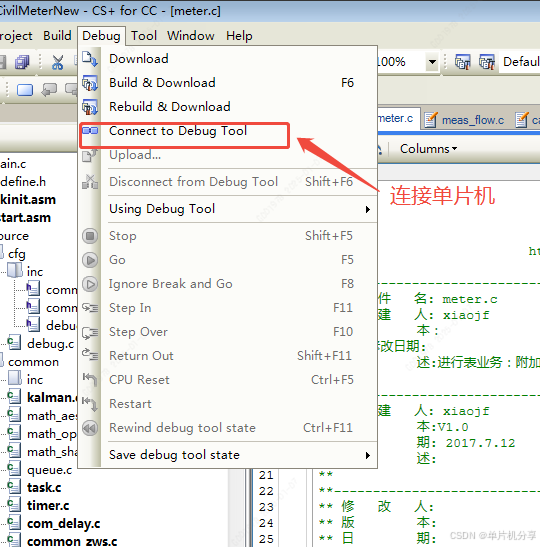
Task: Select common_zws.c in project tree
Action: (72, 541)
